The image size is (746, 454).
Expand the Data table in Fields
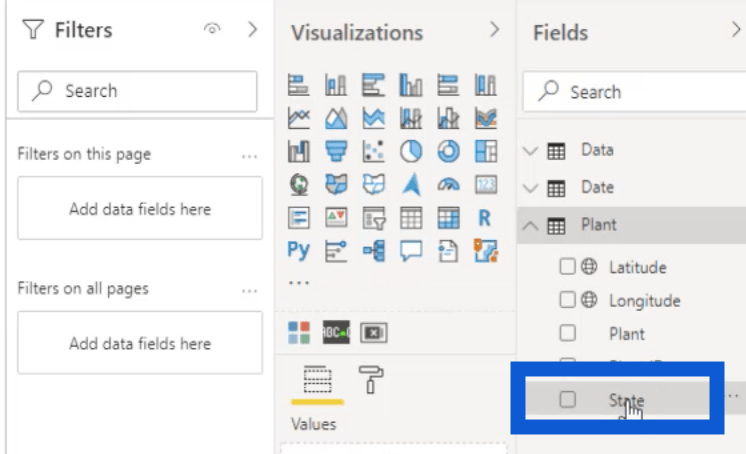531,151
